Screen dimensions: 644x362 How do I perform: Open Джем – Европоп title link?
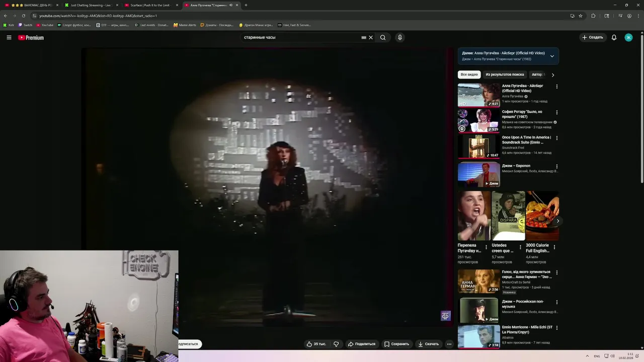pyautogui.click(x=516, y=166)
